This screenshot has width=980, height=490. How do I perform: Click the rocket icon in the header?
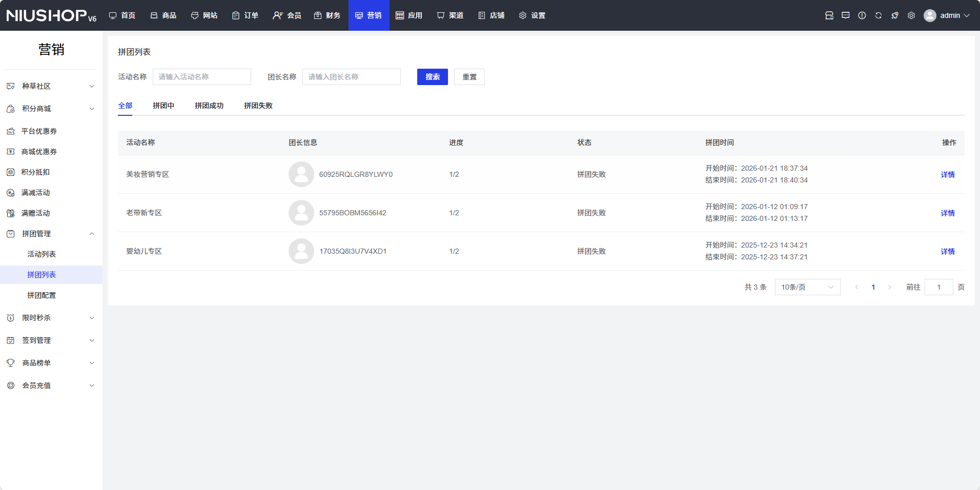point(894,15)
